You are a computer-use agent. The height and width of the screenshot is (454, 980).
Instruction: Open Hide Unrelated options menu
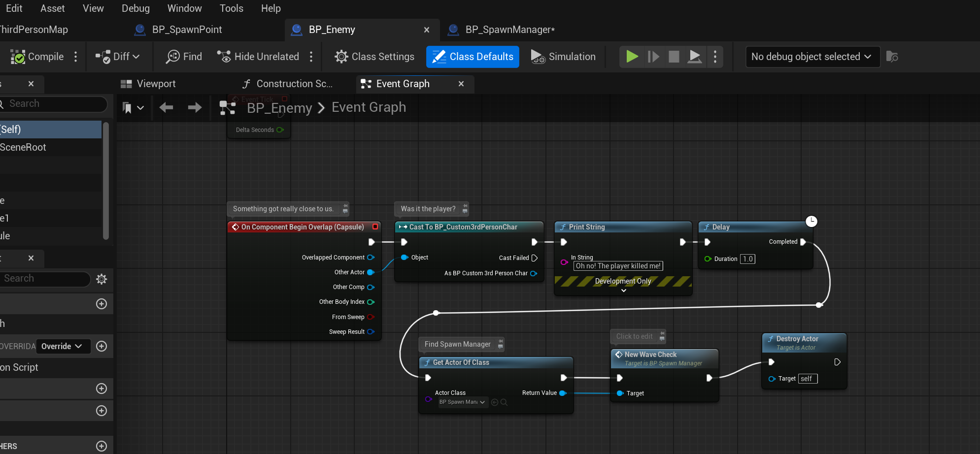(x=311, y=57)
